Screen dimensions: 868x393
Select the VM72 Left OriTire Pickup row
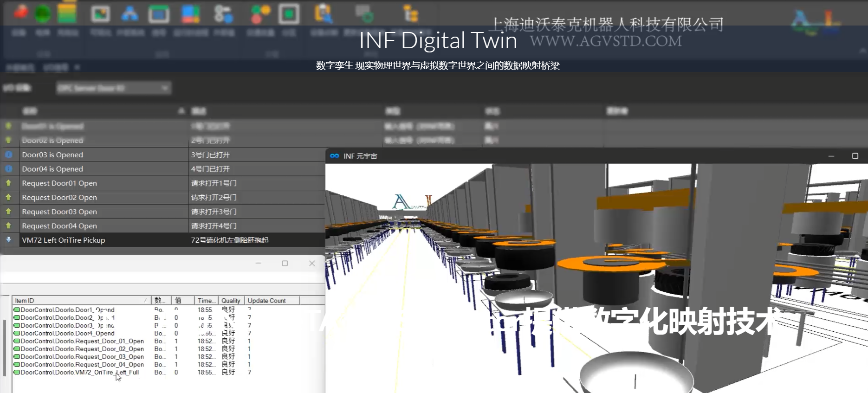click(64, 240)
